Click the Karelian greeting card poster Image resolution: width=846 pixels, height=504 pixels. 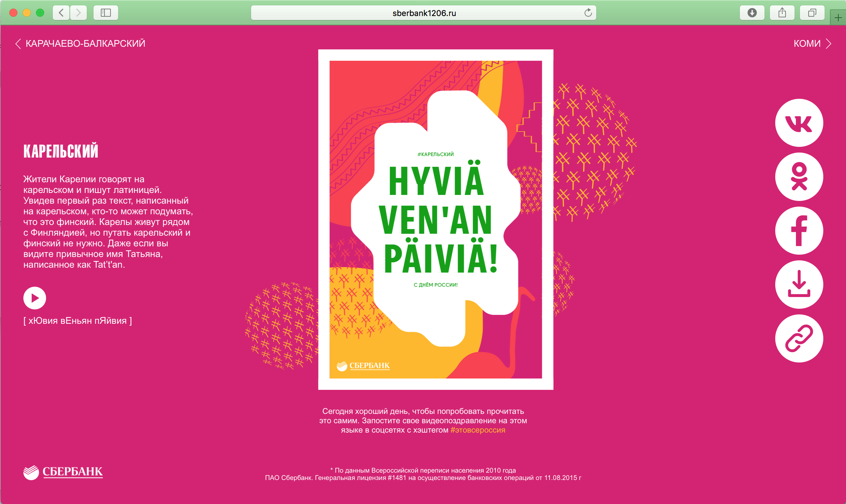(435, 219)
